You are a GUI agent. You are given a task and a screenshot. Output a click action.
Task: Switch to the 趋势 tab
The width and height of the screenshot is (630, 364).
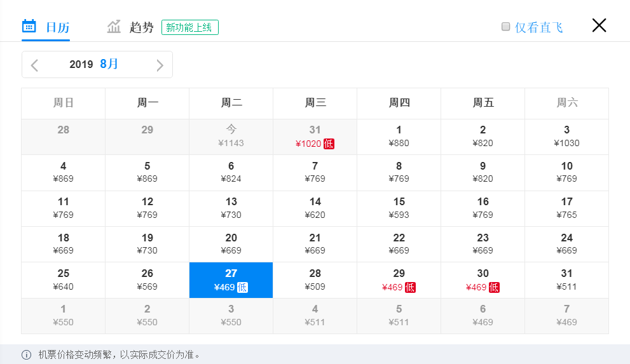point(130,27)
